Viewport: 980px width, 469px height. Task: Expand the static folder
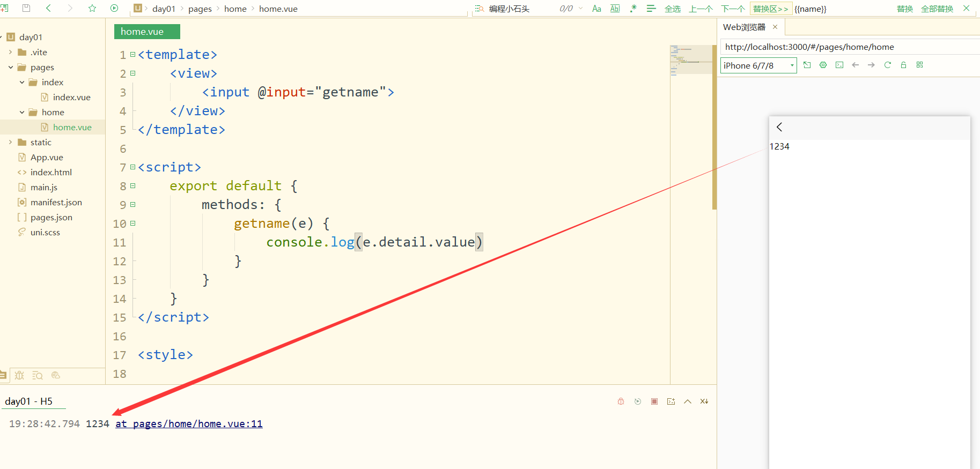(10, 142)
